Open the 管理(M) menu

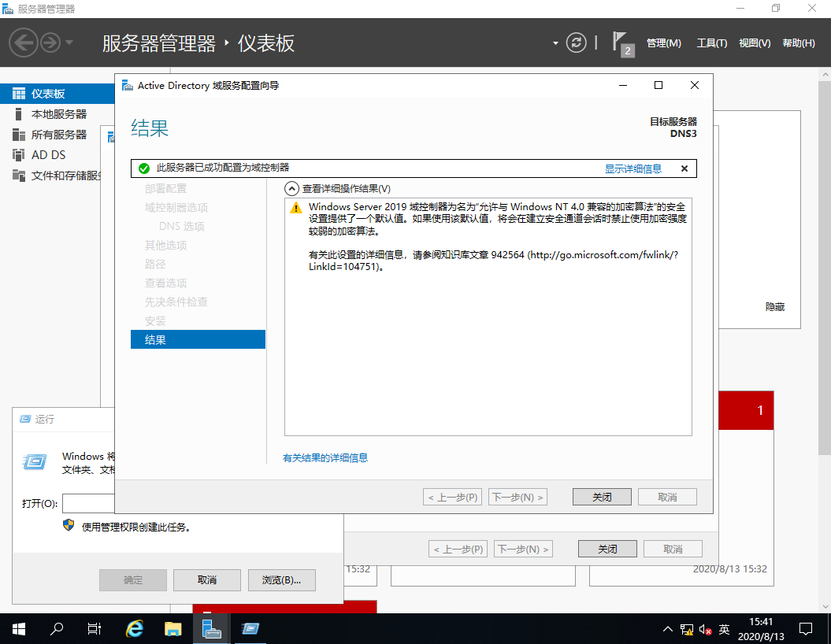click(663, 43)
